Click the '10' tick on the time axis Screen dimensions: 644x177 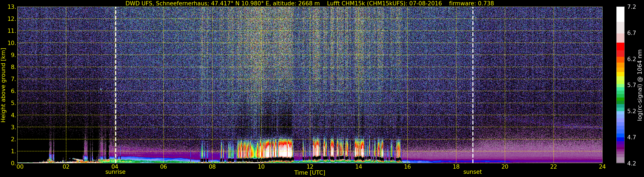click(x=261, y=167)
